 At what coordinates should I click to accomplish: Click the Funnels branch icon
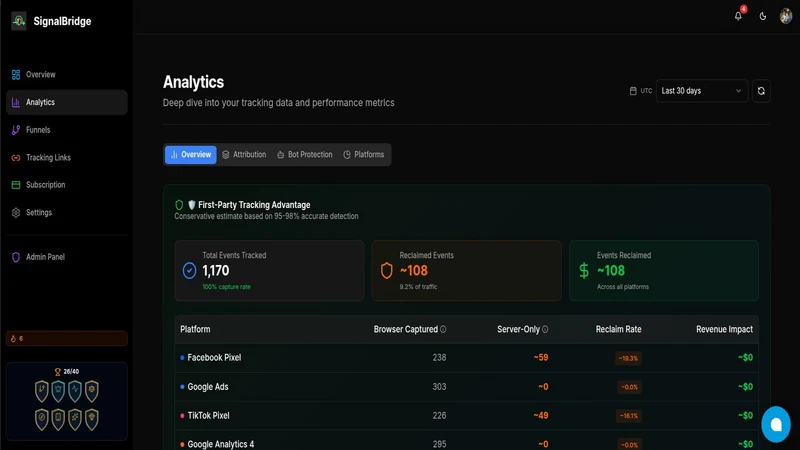point(16,130)
